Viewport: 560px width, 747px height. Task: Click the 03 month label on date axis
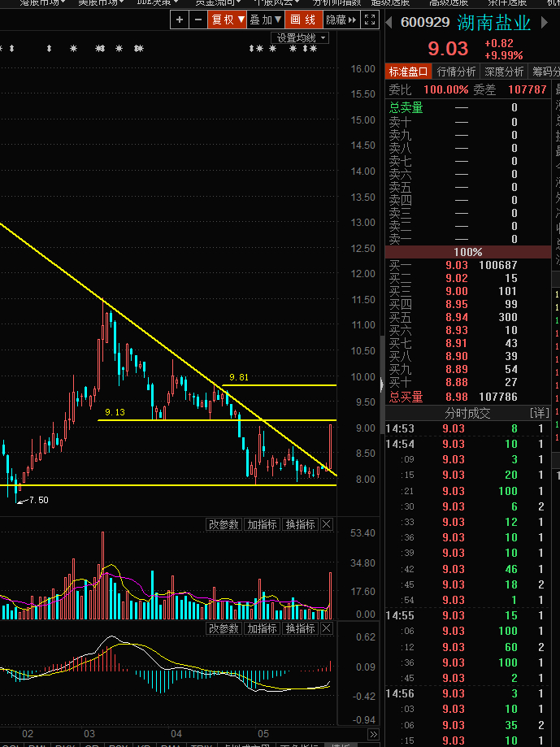(89, 734)
